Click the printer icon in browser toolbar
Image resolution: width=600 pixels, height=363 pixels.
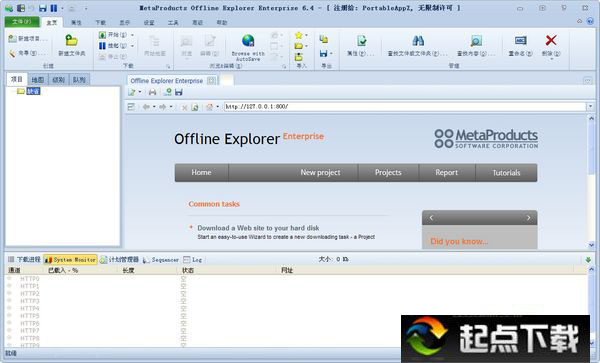coord(152,92)
